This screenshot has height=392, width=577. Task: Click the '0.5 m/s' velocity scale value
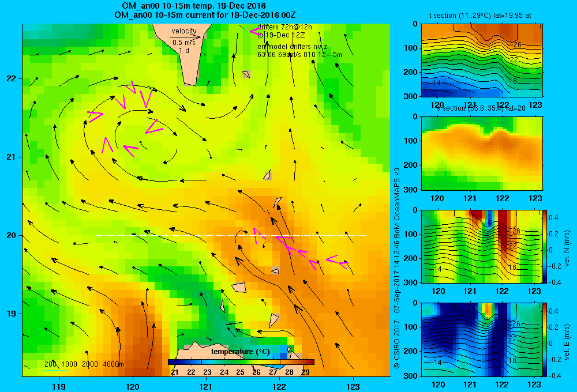point(184,43)
